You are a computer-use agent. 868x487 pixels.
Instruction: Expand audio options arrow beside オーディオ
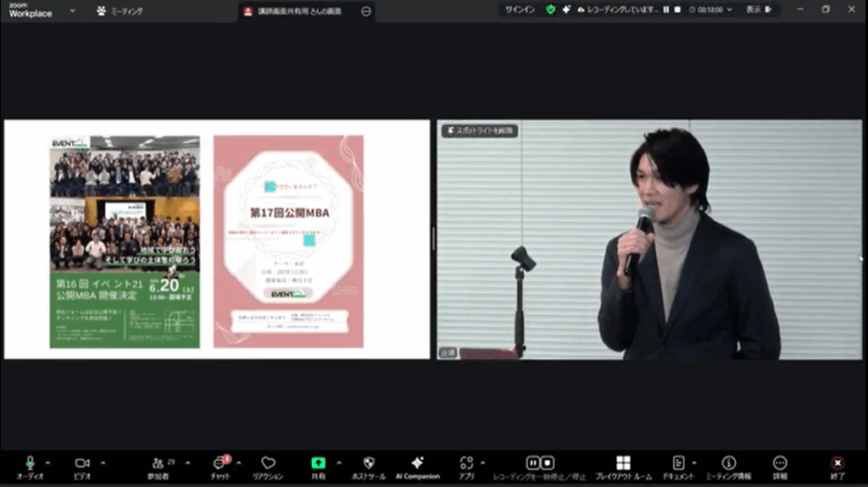(x=47, y=462)
